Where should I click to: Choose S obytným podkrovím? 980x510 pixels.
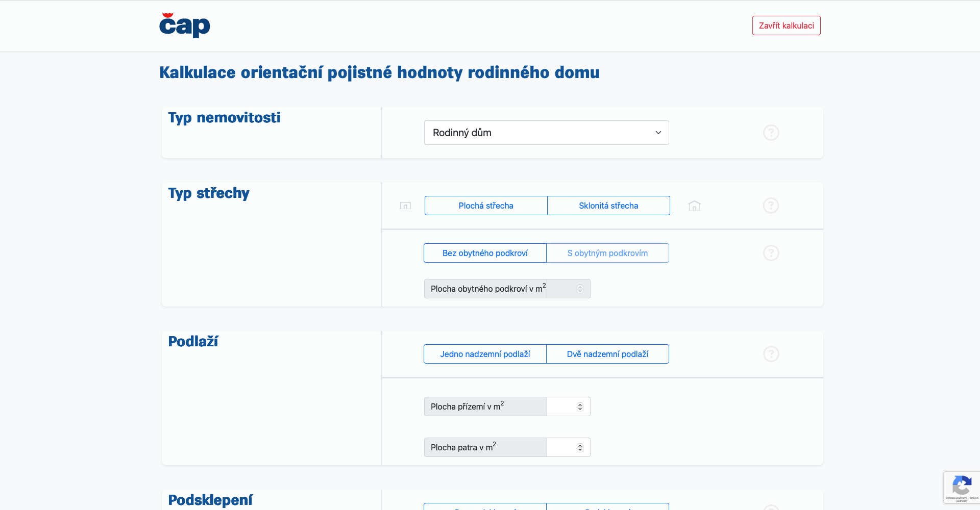[x=607, y=253]
